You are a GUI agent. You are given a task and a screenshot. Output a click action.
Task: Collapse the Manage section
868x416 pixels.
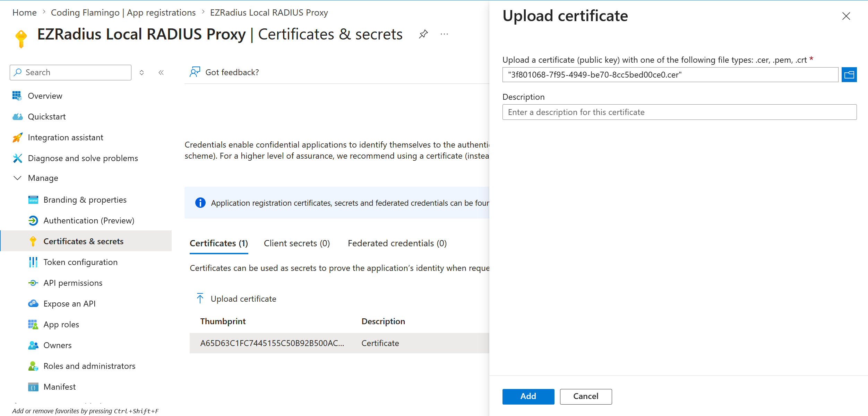click(17, 178)
